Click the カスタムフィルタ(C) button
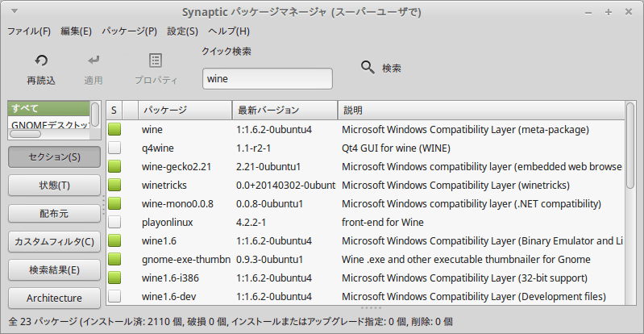The image size is (644, 334). coord(54,241)
